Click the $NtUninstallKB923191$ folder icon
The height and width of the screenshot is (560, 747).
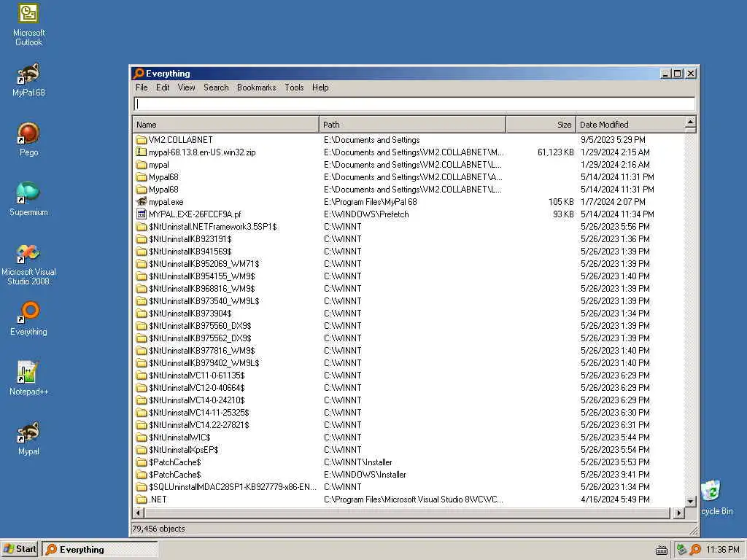point(141,239)
